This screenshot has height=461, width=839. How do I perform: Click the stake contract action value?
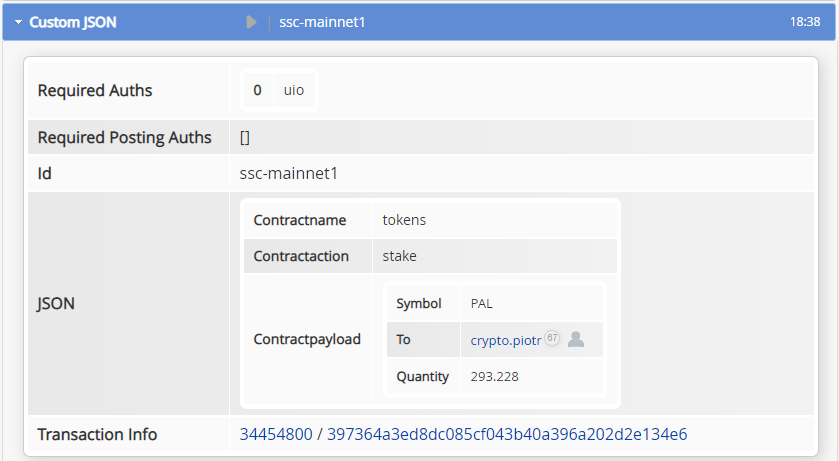(399, 256)
